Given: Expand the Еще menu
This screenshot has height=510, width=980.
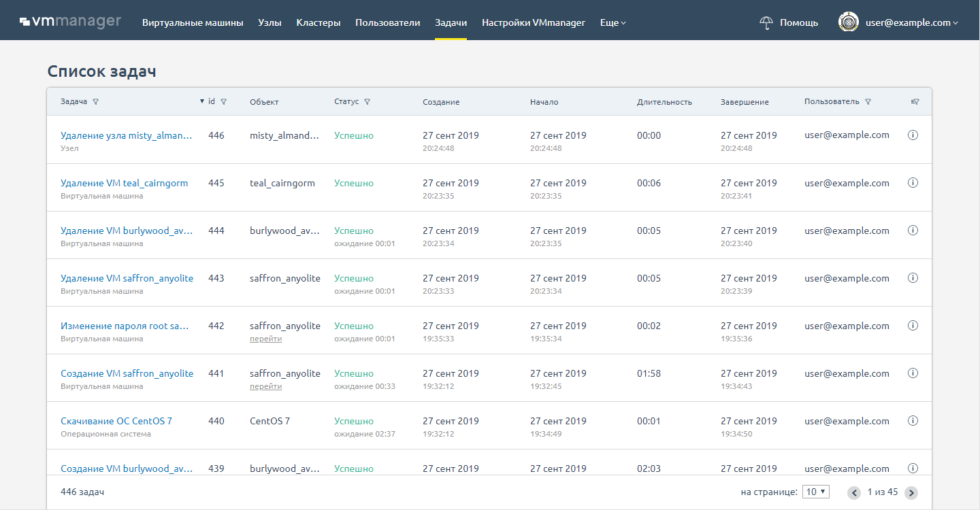Looking at the screenshot, I should 612,22.
